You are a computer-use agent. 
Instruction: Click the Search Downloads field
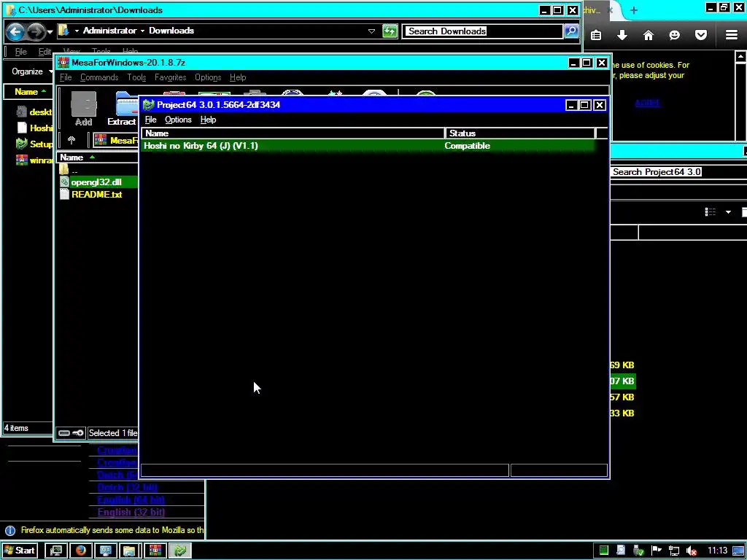(x=482, y=31)
